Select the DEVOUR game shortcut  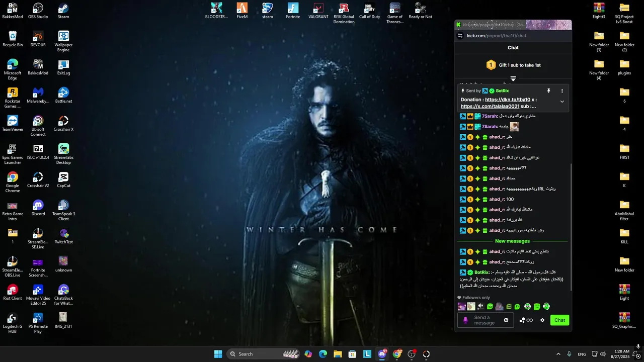tap(38, 39)
